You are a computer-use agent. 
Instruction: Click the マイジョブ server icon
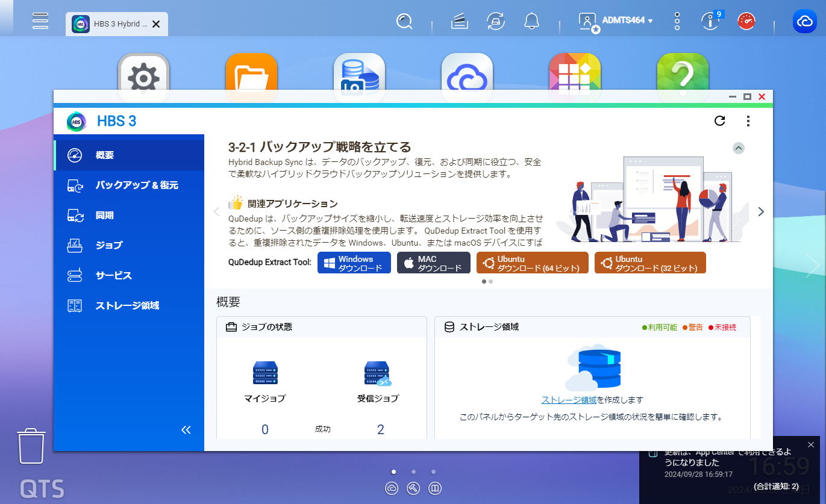(x=265, y=373)
